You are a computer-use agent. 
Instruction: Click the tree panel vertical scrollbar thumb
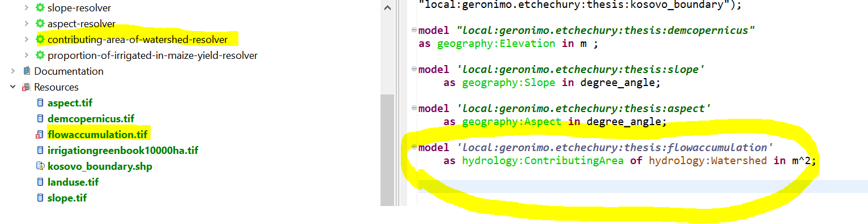387,150
